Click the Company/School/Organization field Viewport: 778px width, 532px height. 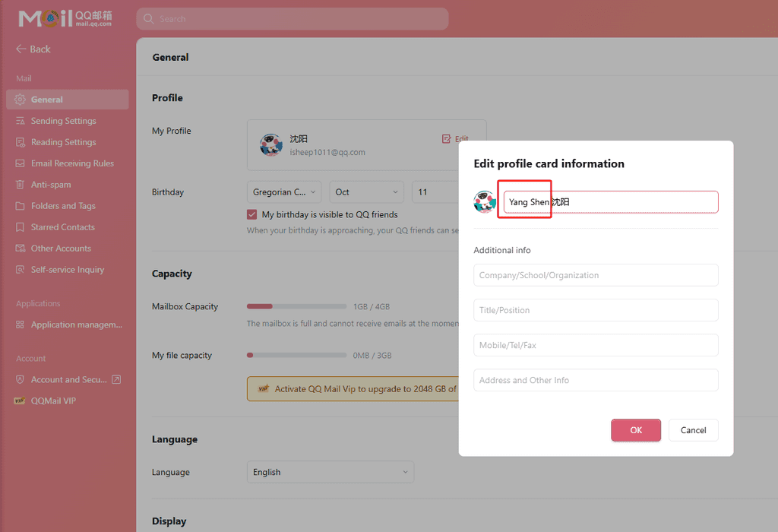pos(596,275)
